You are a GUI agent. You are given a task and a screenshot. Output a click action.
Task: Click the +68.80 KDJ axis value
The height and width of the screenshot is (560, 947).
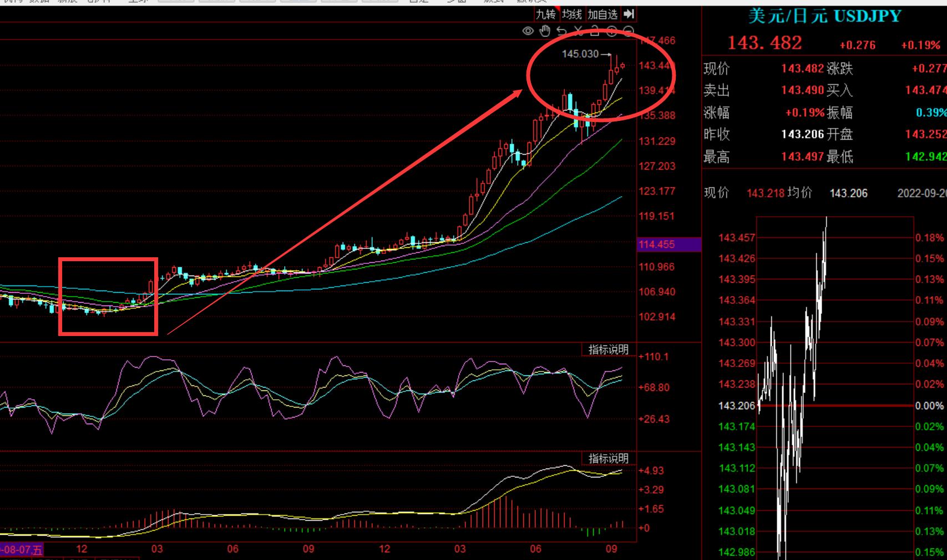(654, 387)
